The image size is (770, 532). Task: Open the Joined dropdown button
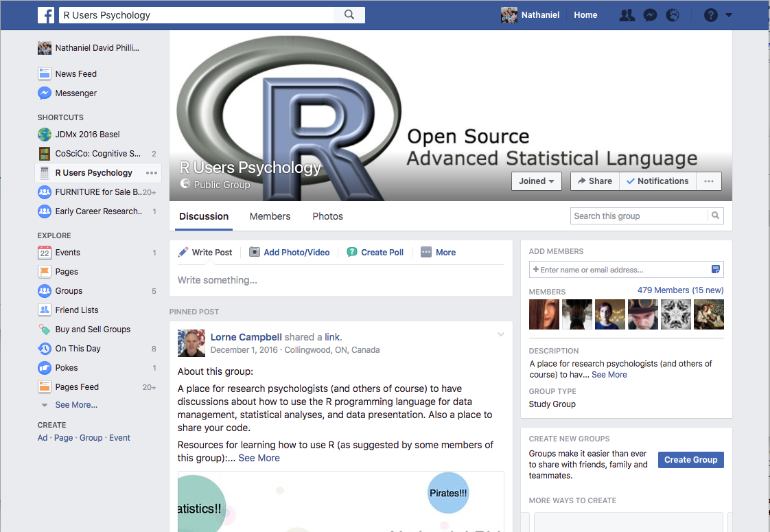coord(536,181)
